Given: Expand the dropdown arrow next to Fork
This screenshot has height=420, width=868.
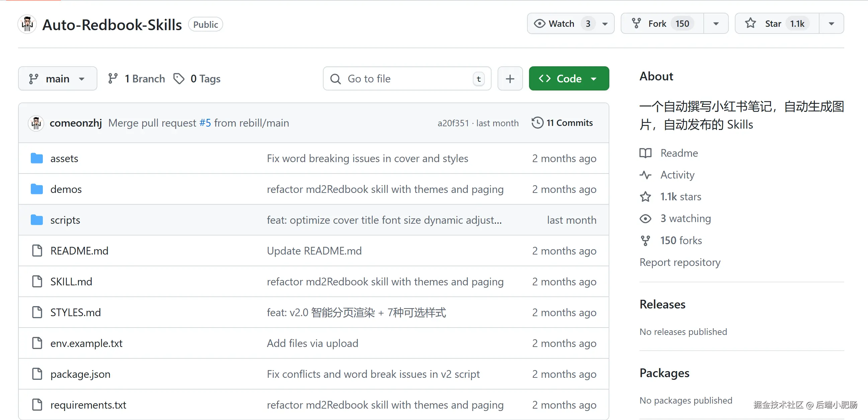Looking at the screenshot, I should (716, 24).
